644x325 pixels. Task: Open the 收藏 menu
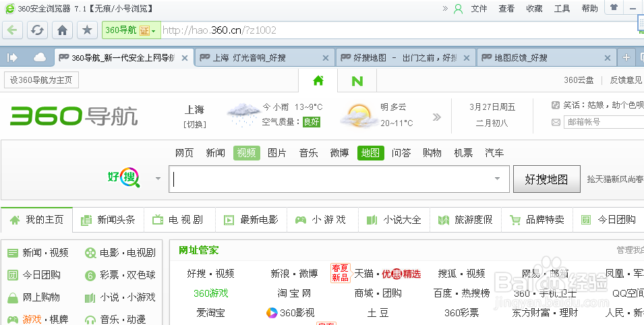click(534, 8)
